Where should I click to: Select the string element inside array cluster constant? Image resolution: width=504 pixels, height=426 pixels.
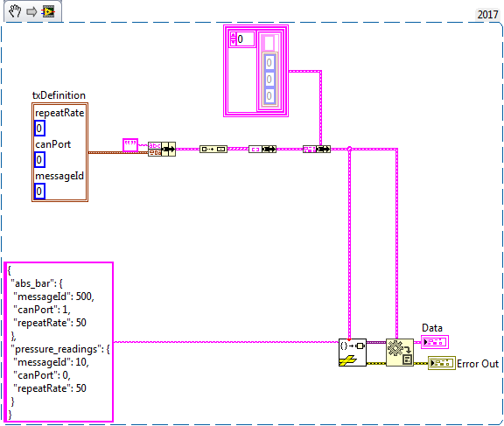[269, 44]
